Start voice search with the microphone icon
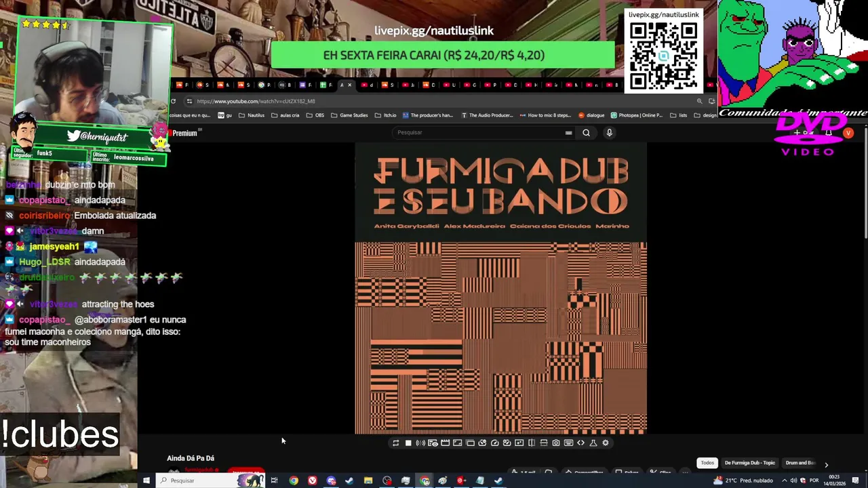Screen dimensions: 868x488 pos(609,133)
